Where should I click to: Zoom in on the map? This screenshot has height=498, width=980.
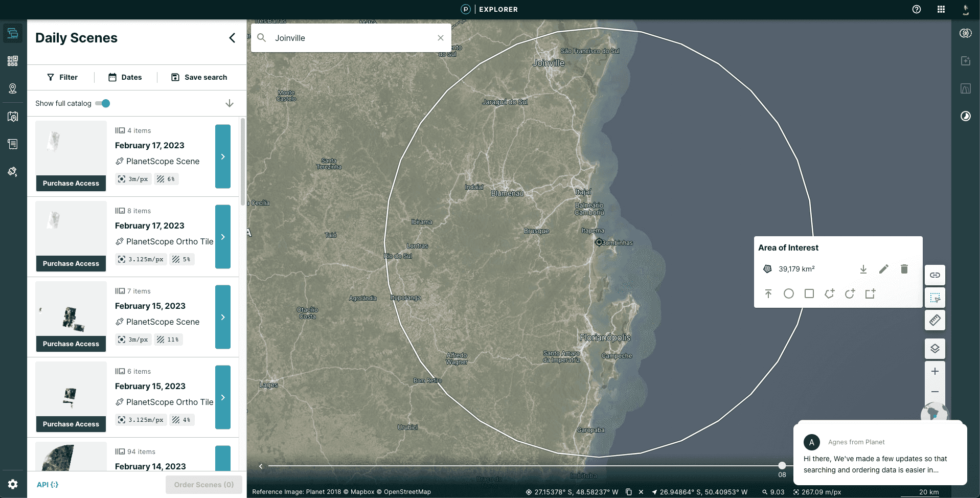(935, 372)
